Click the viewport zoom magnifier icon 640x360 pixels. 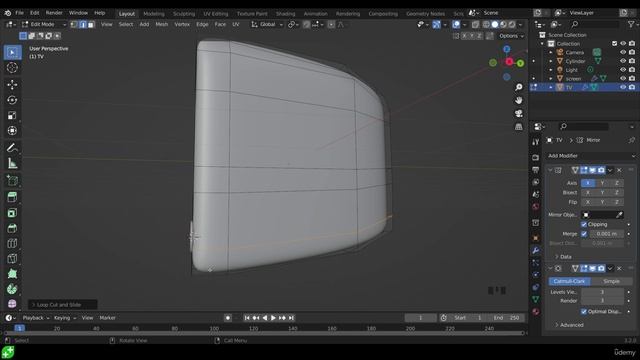[518, 87]
